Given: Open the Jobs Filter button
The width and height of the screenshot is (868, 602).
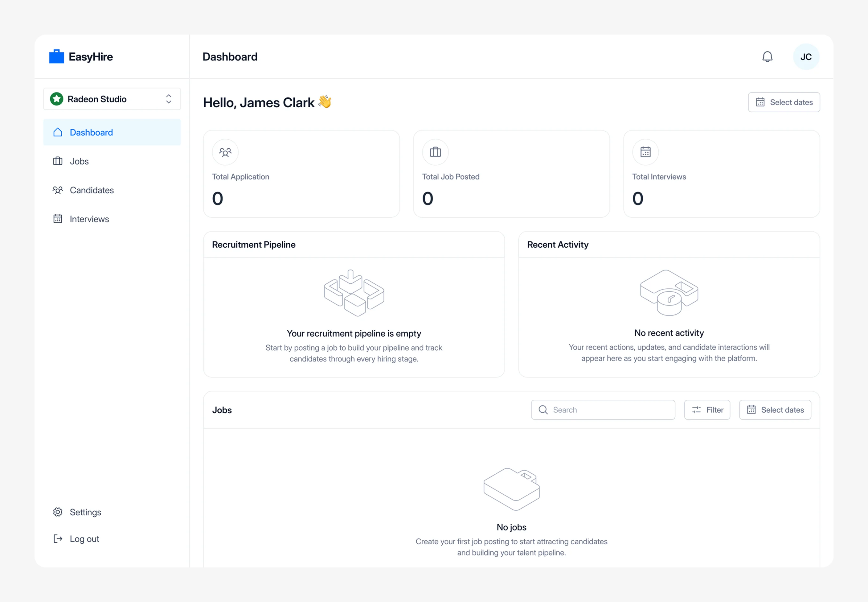Looking at the screenshot, I should click(707, 410).
